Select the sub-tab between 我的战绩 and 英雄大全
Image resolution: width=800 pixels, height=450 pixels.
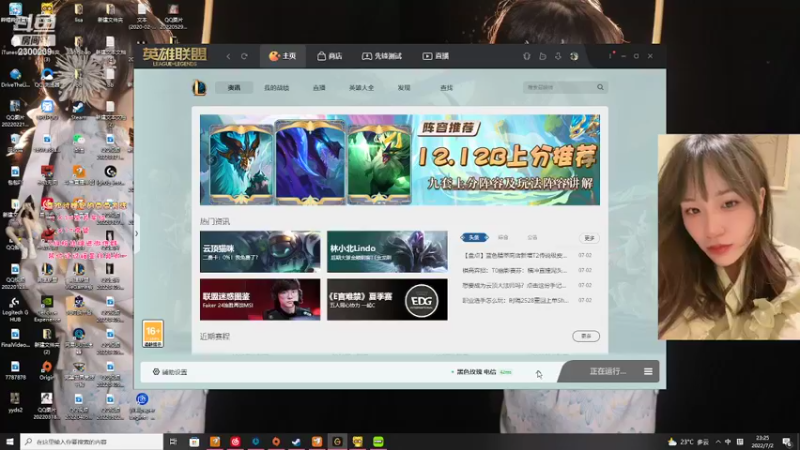pyautogui.click(x=319, y=88)
